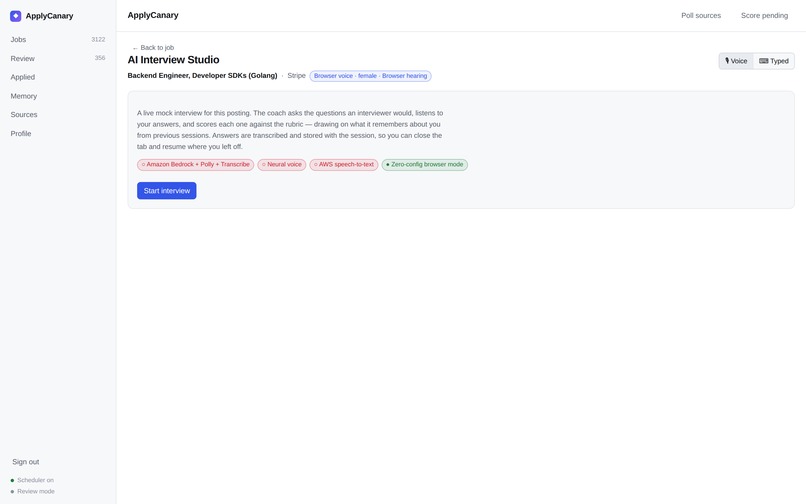Select the Neural voice chip
The width and height of the screenshot is (806, 504).
282,165
